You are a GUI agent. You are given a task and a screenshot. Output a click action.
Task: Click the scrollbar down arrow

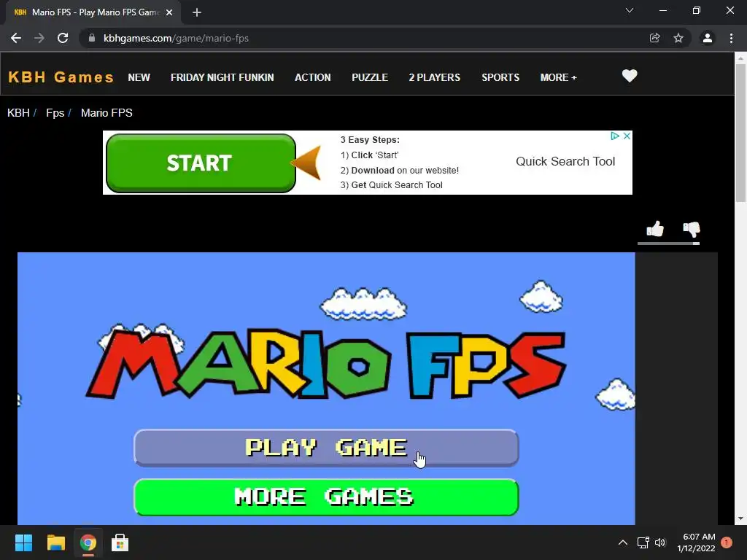tap(740, 518)
